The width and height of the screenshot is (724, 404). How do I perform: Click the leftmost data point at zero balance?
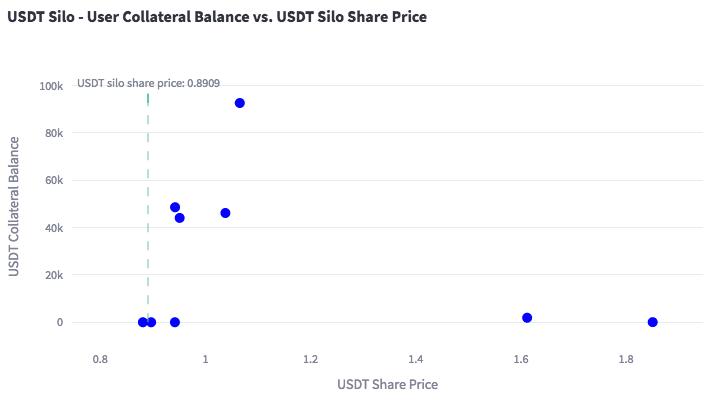pyautogui.click(x=143, y=322)
